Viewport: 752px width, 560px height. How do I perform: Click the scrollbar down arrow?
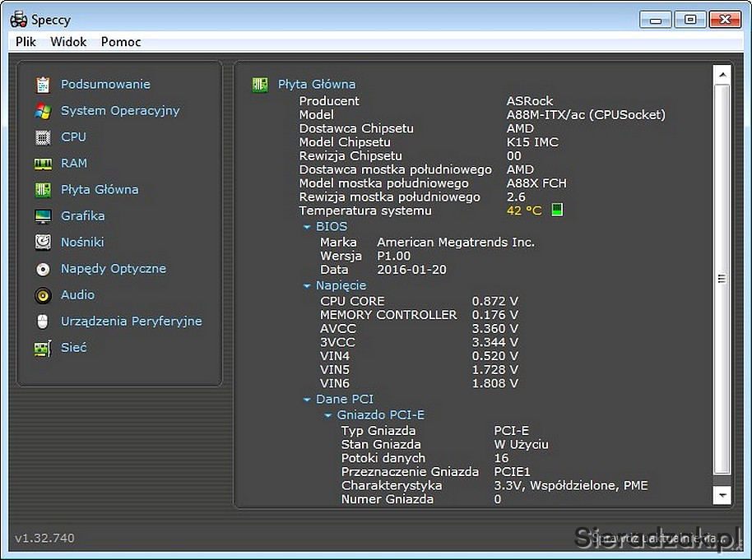722,495
